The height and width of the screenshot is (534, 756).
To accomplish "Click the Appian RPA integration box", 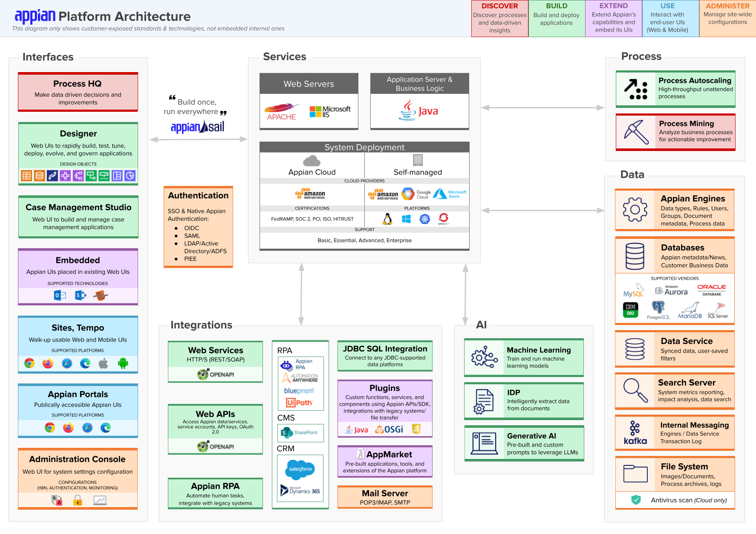I will click(x=215, y=493).
